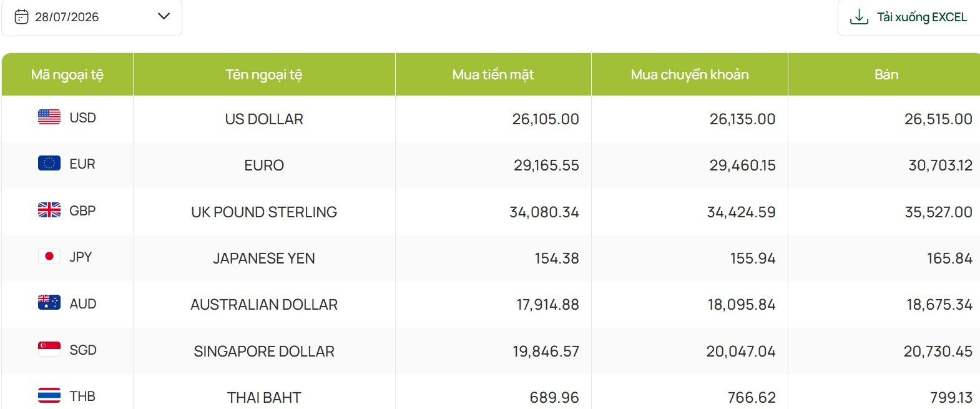The width and height of the screenshot is (980, 409).
Task: Click the Bán column header
Action: coord(886,74)
